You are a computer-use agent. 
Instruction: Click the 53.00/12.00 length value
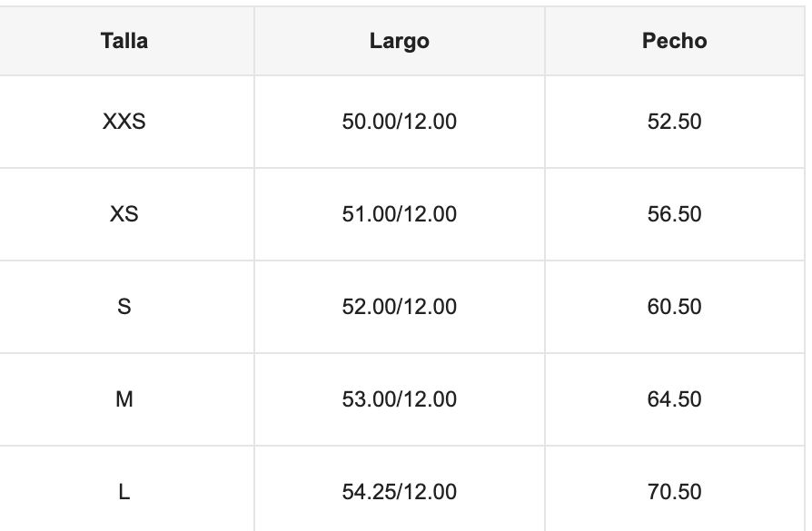pos(399,399)
